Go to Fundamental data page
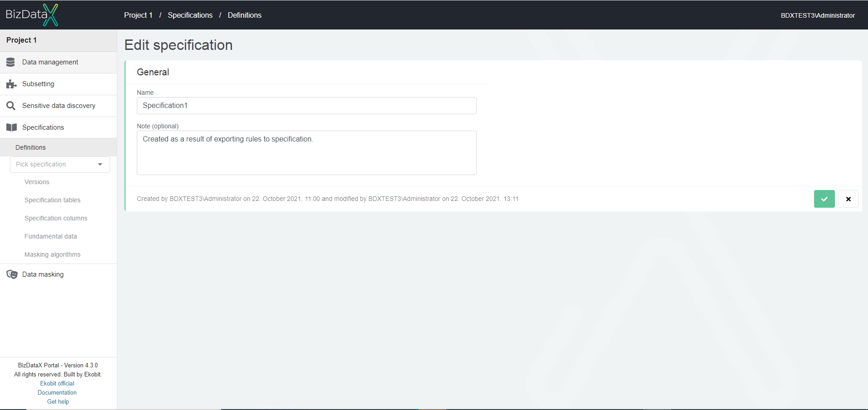 pyautogui.click(x=51, y=236)
